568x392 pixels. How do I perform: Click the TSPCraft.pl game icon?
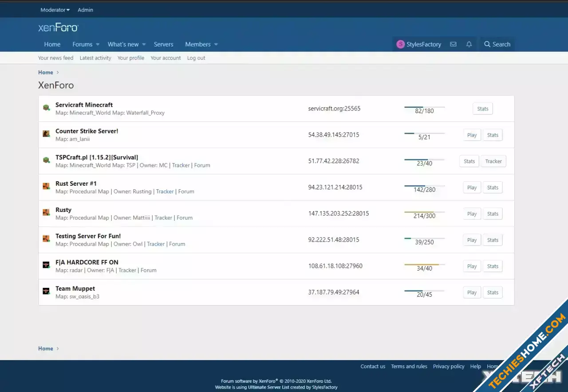[46, 160]
